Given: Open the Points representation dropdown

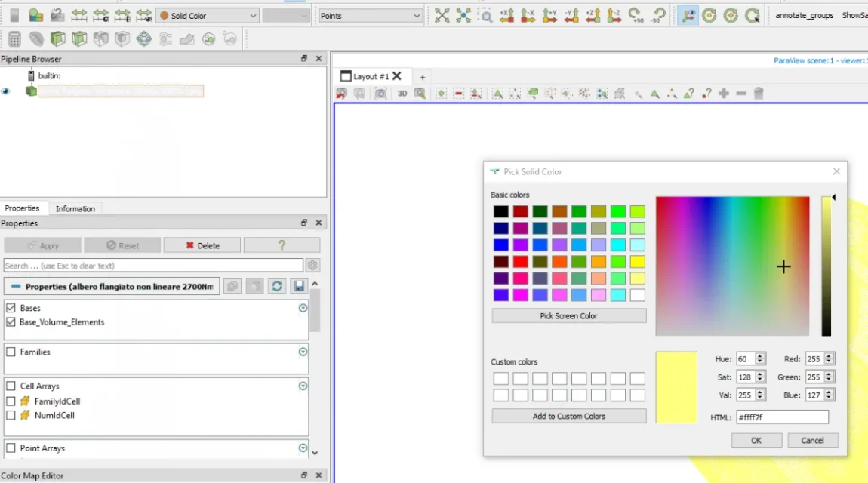Looking at the screenshot, I should [x=370, y=16].
